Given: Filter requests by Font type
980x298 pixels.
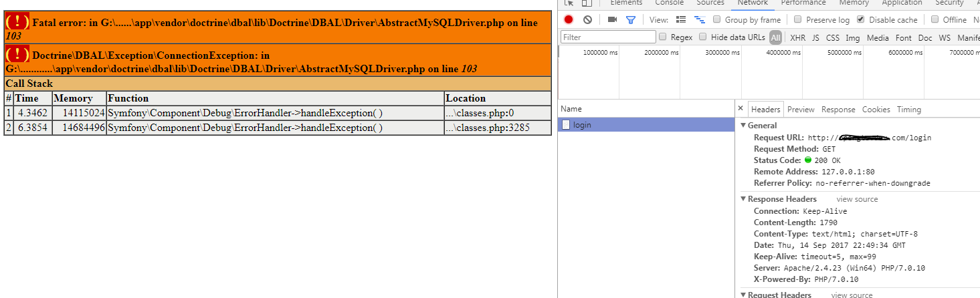Looking at the screenshot, I should pos(903,38).
